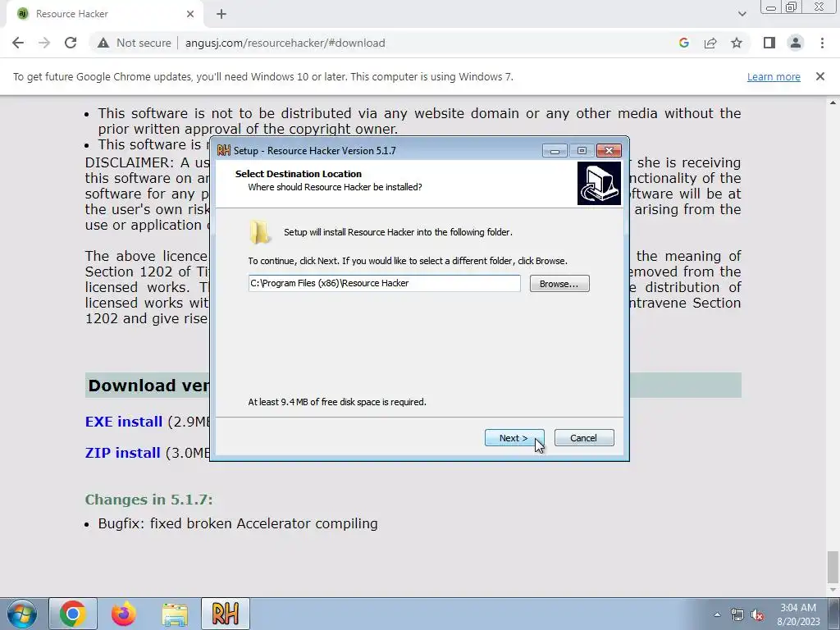This screenshot has height=630, width=840.
Task: Click the RH icon in the Setup title bar
Action: 223,151
